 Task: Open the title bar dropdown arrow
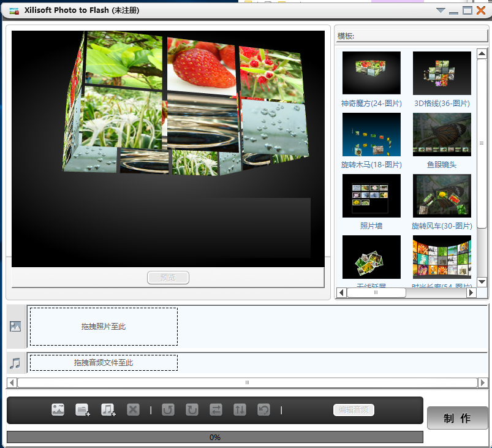pyautogui.click(x=440, y=10)
